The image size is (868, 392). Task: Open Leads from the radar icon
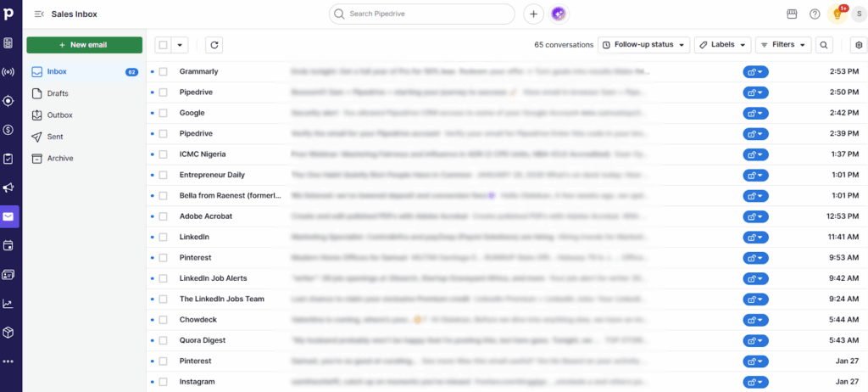pos(8,71)
